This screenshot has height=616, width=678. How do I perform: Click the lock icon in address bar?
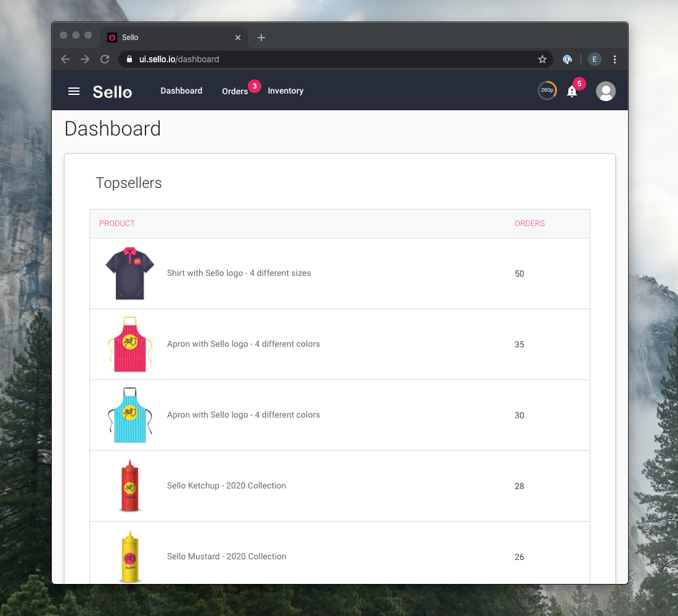(x=129, y=59)
